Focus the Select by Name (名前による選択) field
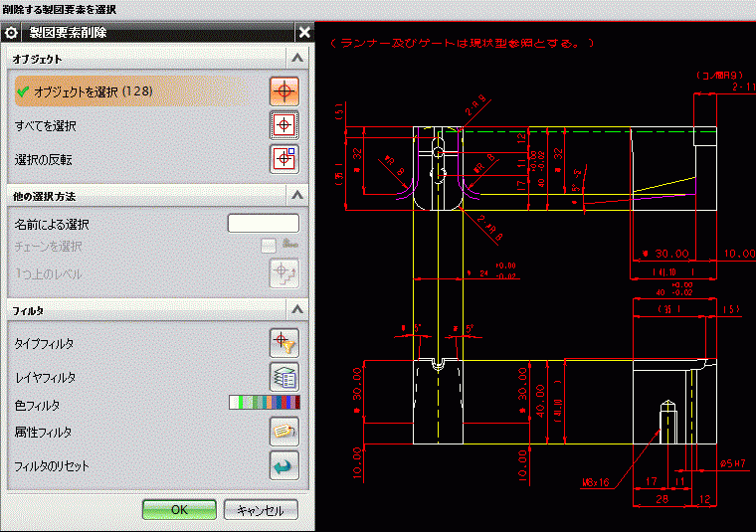This screenshot has height=532, width=756. (x=264, y=224)
